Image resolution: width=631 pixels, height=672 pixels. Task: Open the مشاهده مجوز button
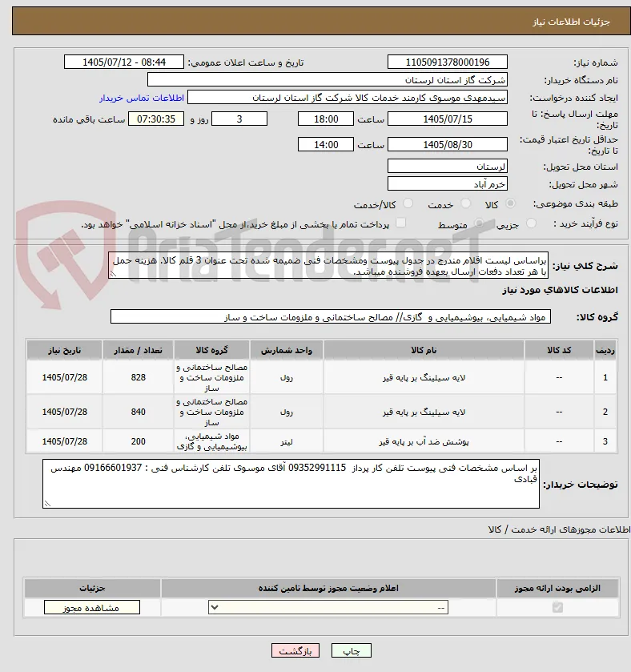pyautogui.click(x=91, y=607)
